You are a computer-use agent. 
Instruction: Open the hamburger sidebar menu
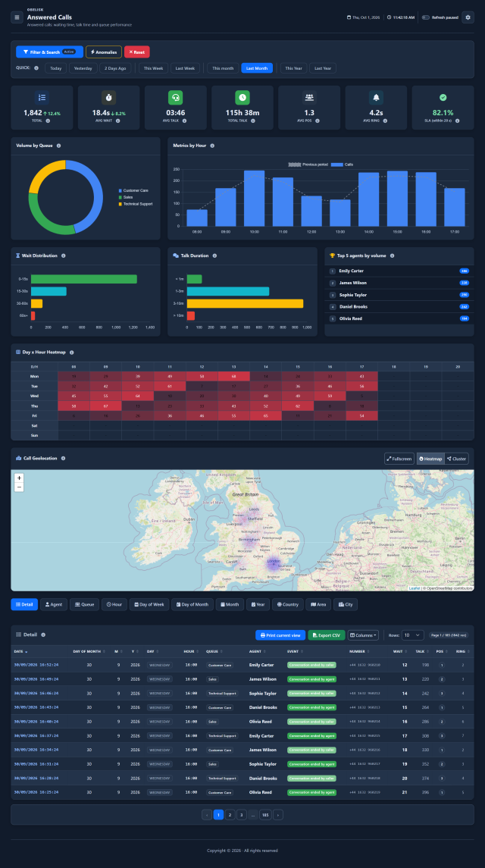[x=17, y=17]
